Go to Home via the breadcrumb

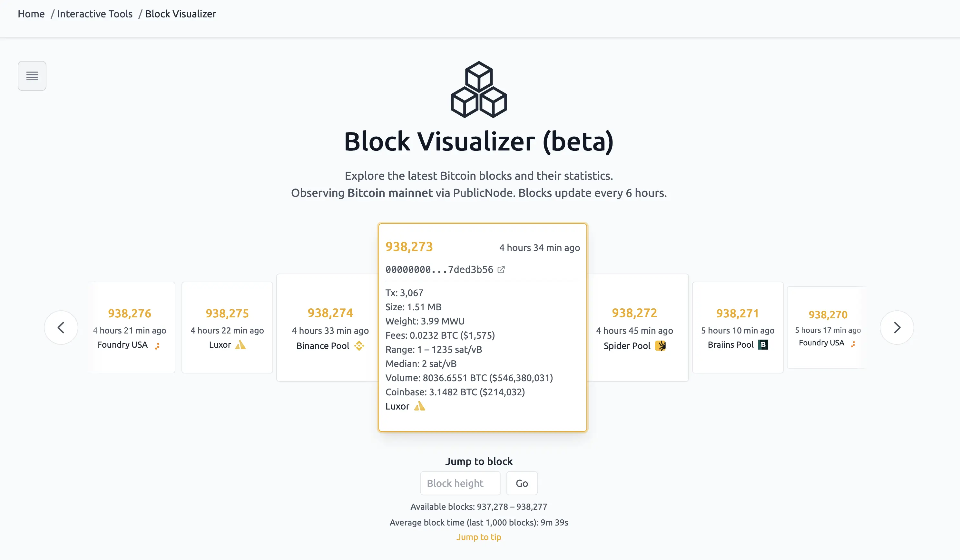click(31, 14)
